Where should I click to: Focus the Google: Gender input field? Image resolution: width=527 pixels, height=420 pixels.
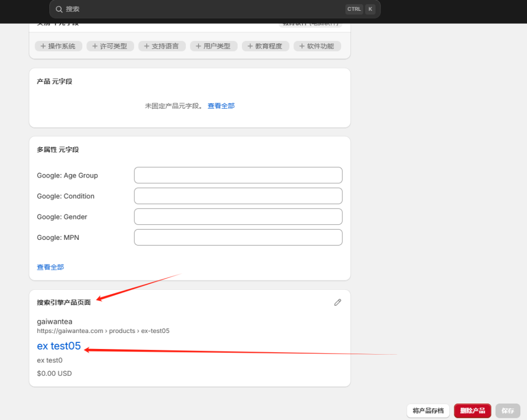pyautogui.click(x=238, y=216)
